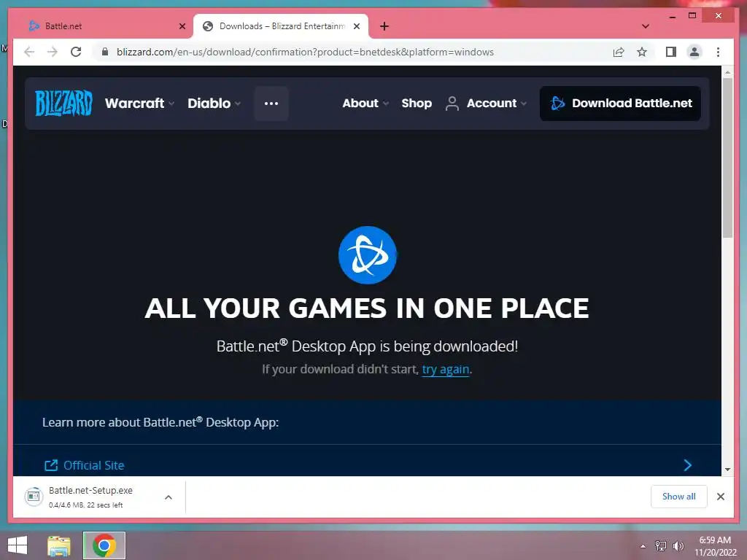Click the Chrome taskbar icon

104,545
